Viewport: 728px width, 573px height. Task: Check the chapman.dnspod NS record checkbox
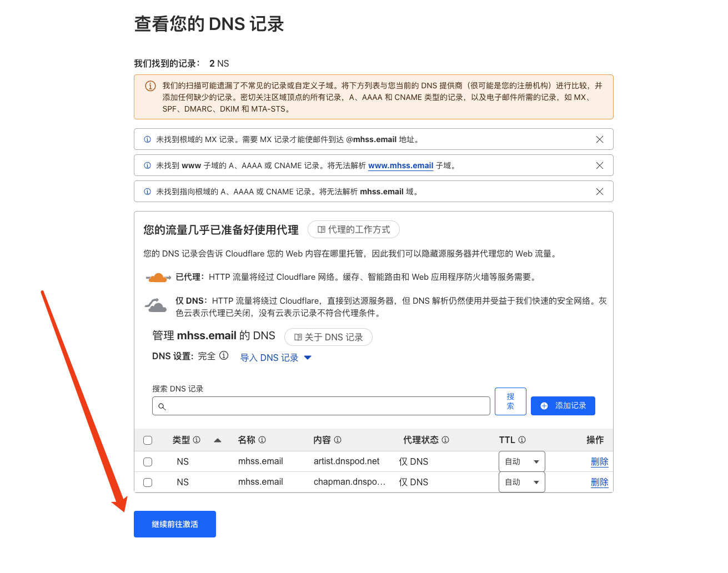coord(148,482)
